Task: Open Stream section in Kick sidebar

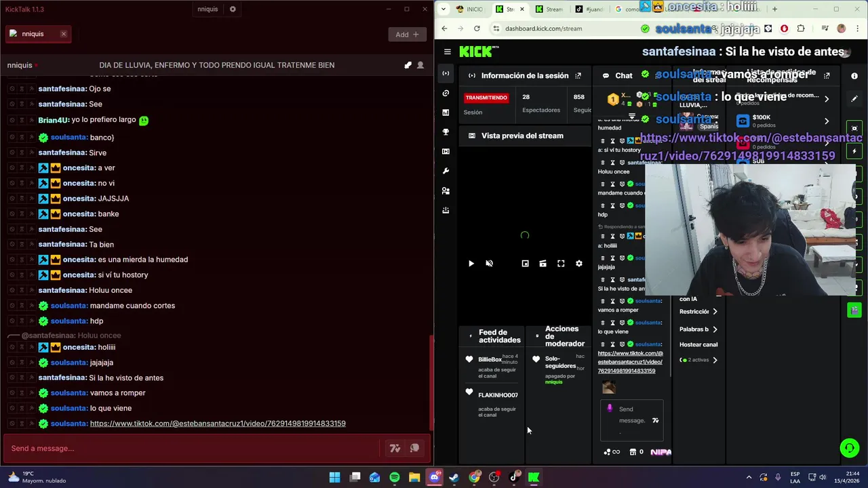Action: click(446, 73)
